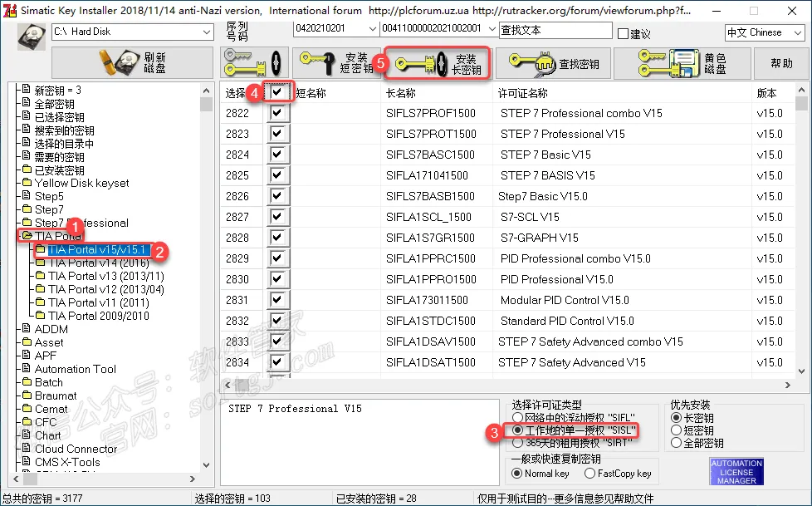Image resolution: width=812 pixels, height=506 pixels.
Task: Select TIA Portal v12 (2013/04) folder
Action: pos(106,289)
